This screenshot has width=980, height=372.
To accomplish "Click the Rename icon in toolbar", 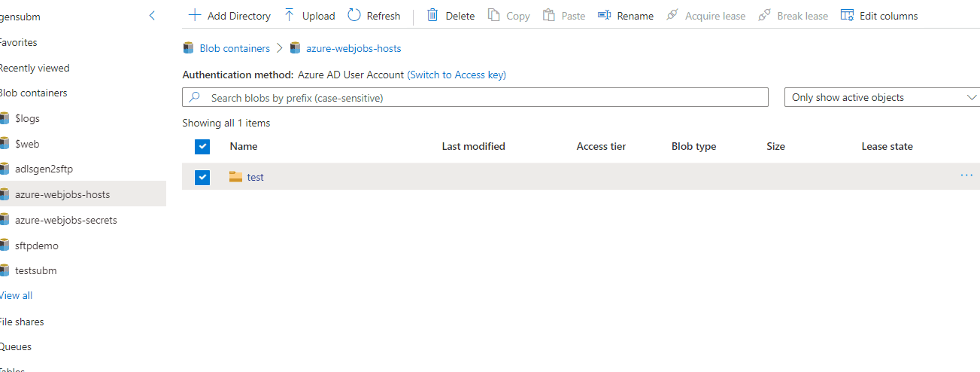I will (604, 15).
